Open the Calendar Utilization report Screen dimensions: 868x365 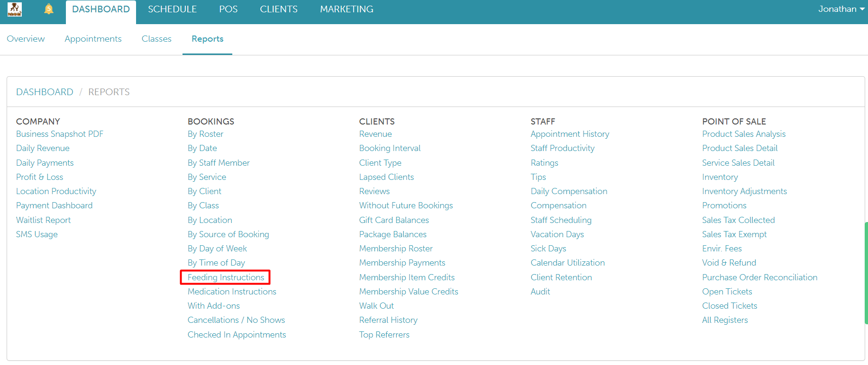tap(567, 263)
